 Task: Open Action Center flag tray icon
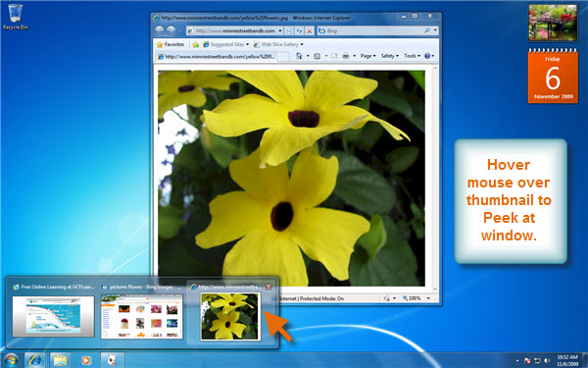(x=527, y=360)
